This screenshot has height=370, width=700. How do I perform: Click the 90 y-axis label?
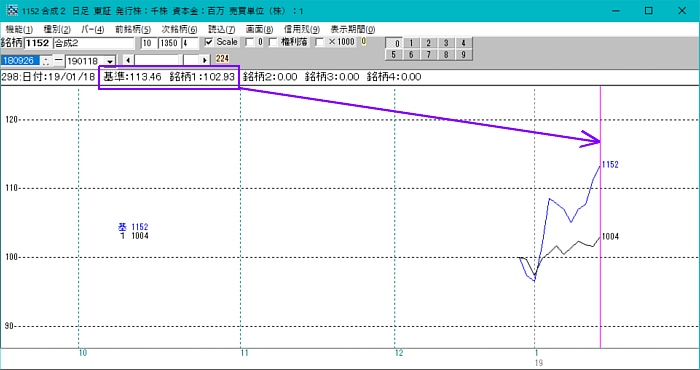coord(10,326)
